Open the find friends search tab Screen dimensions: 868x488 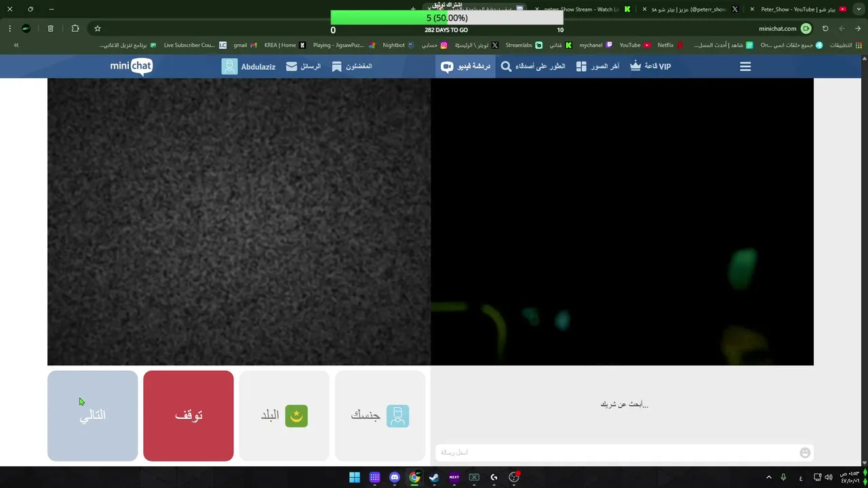click(x=533, y=66)
